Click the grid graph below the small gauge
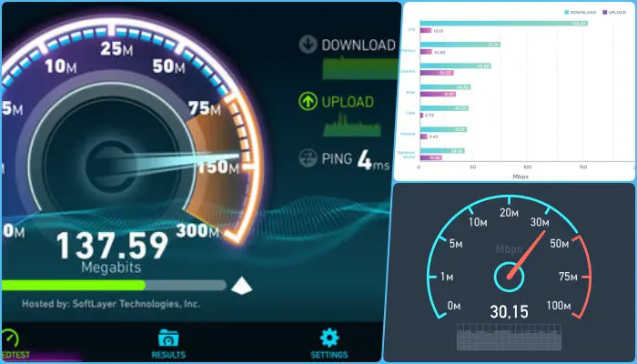Viewport: 637px width, 364px height. tap(509, 337)
